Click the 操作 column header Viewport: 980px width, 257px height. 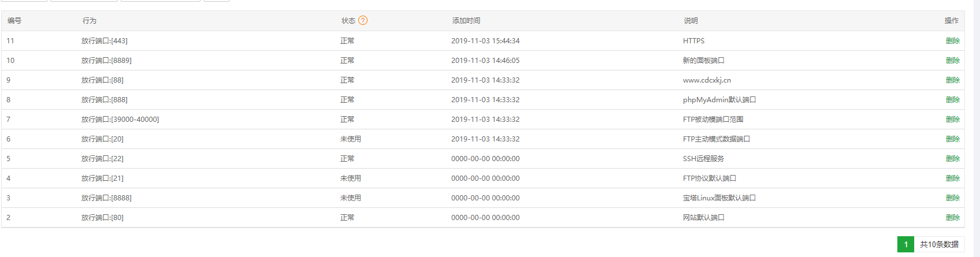pos(952,21)
